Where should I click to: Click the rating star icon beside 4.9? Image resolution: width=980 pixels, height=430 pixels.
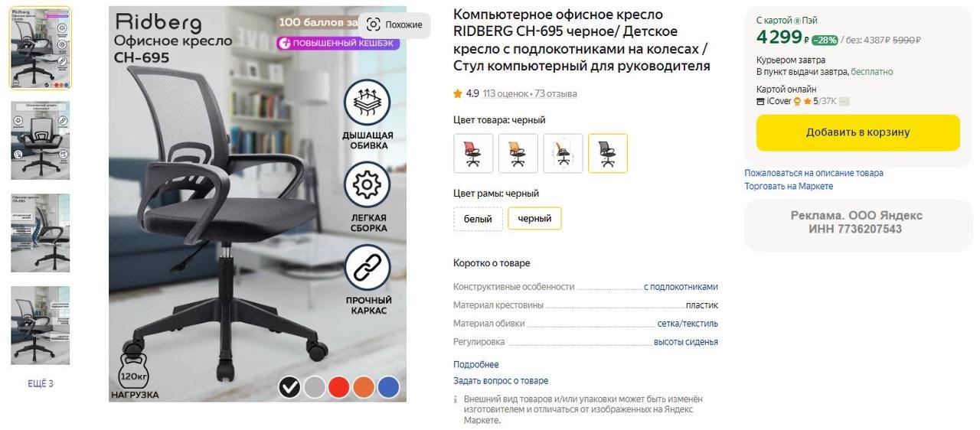[x=458, y=94]
